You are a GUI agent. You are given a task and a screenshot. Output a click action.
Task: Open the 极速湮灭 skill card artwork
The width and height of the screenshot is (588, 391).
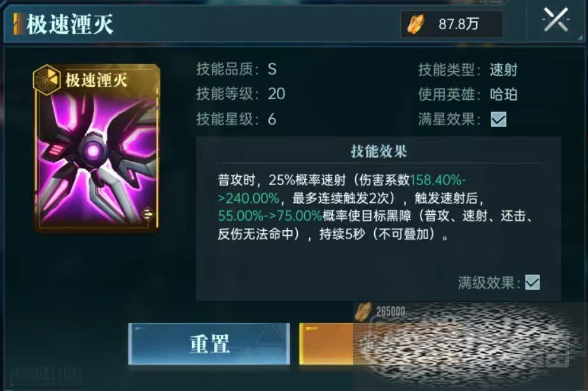click(96, 148)
